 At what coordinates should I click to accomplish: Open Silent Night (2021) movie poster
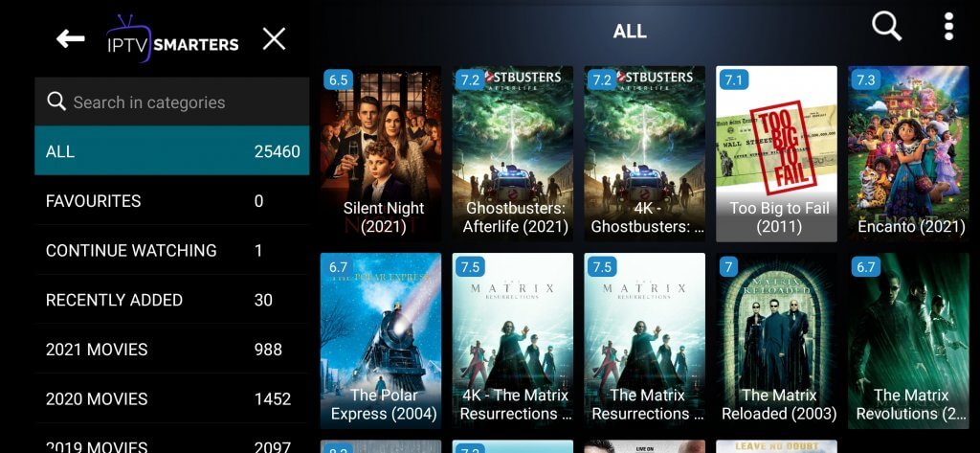[381, 154]
